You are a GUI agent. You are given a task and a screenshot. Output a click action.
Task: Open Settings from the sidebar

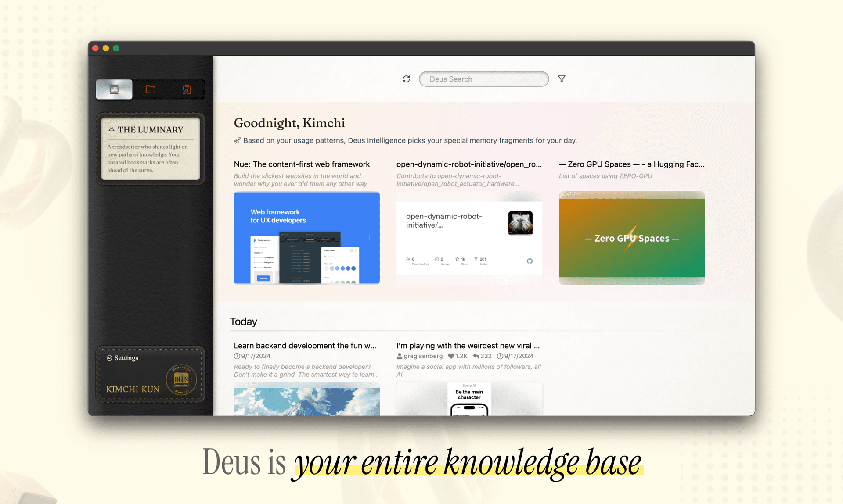122,357
